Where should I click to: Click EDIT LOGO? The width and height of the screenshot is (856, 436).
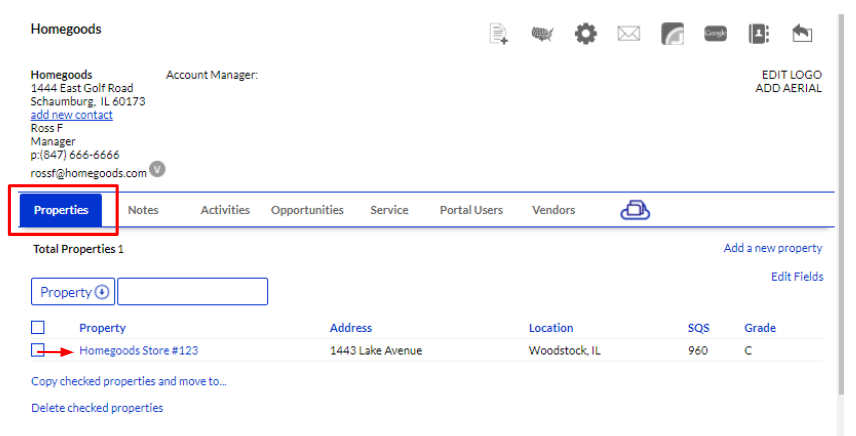pyautogui.click(x=792, y=75)
